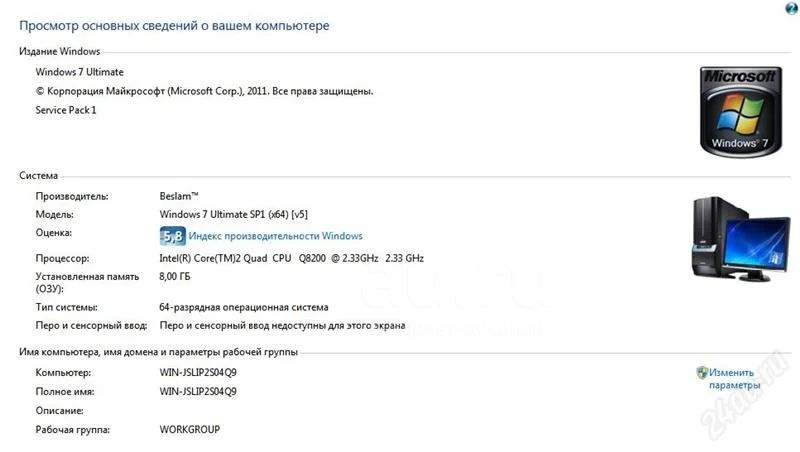
Task: Open the Изменить параметры link
Action: point(734,379)
